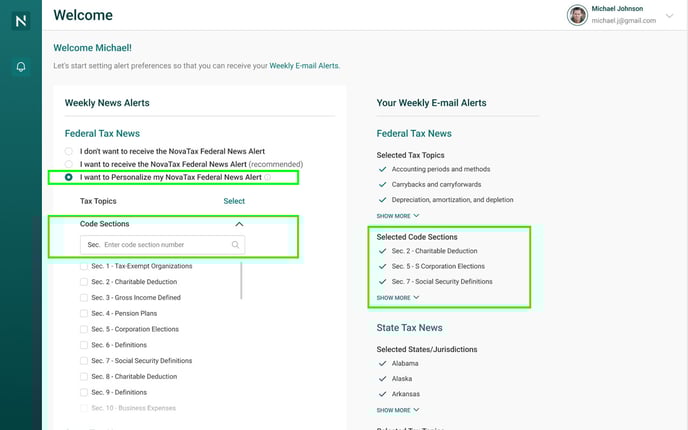Click Sec. 5 - S Corporation Elections entry

(x=438, y=266)
